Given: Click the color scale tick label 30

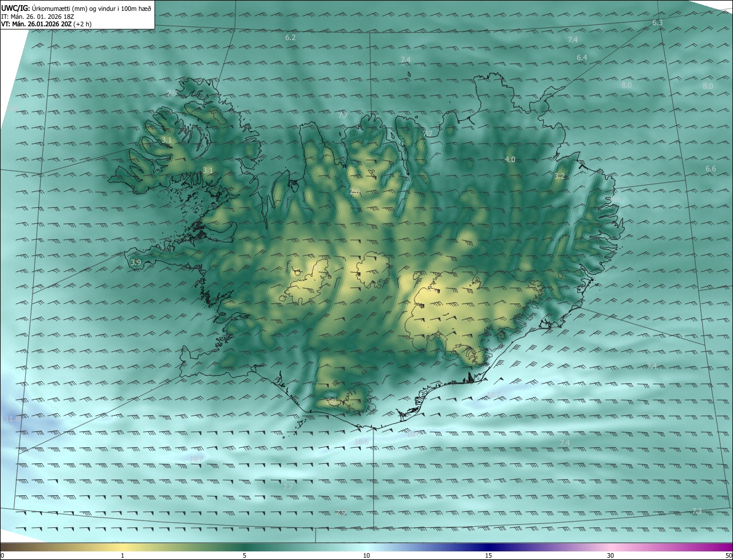Looking at the screenshot, I should (x=610, y=555).
